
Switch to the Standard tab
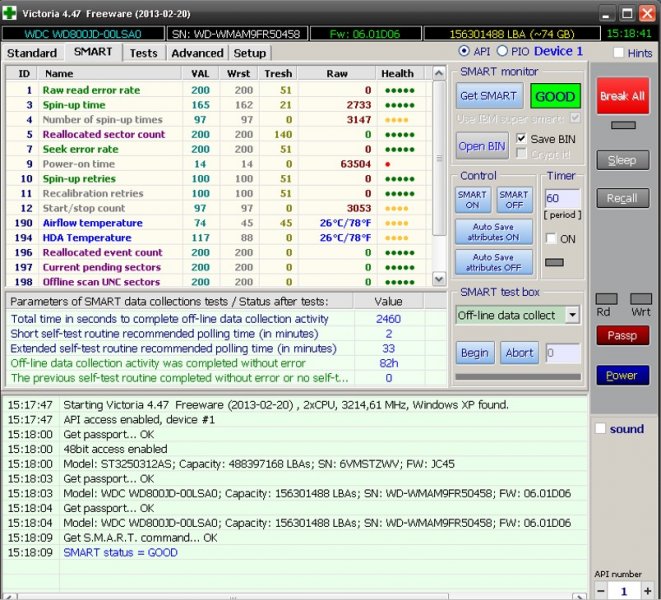click(32, 53)
